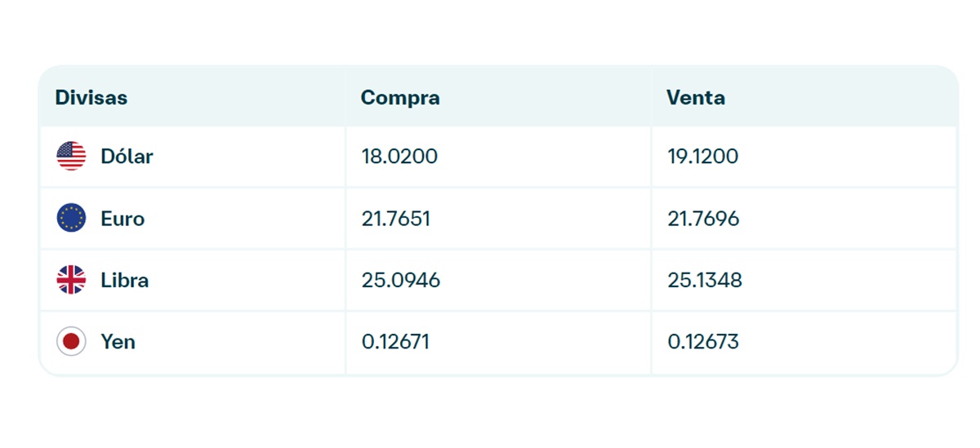This screenshot has height=448, width=980.
Task: Select the Yen sell value 0.12673
Action: [703, 342]
